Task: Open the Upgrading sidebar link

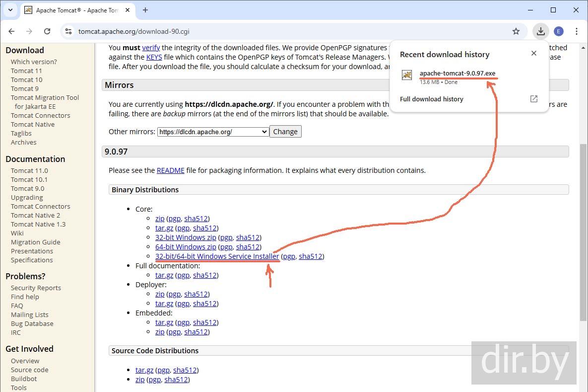Action: [x=27, y=198]
